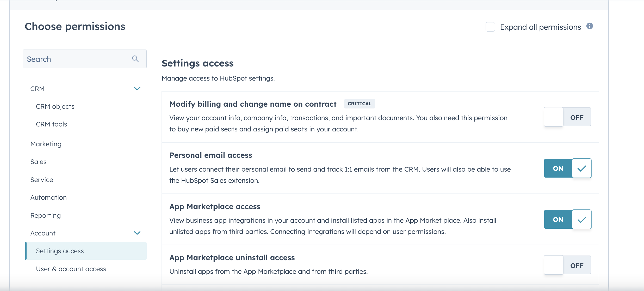The image size is (644, 291).
Task: Open CRM objects permissions
Action: coord(55,106)
